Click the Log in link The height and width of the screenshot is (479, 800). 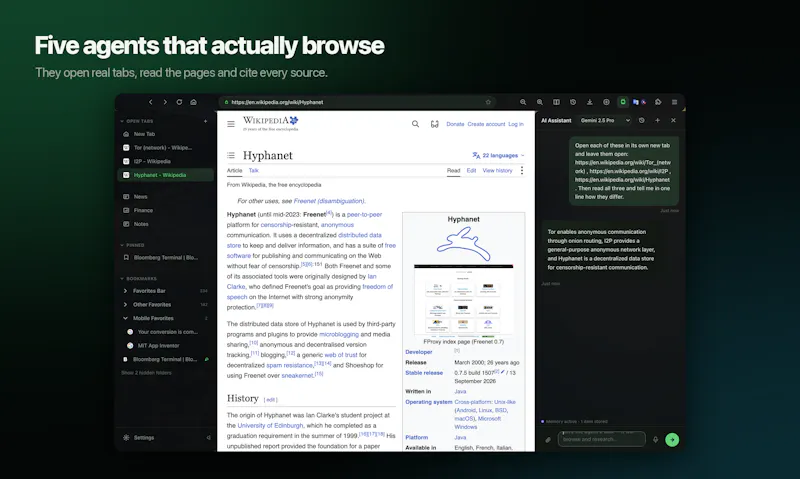click(516, 124)
